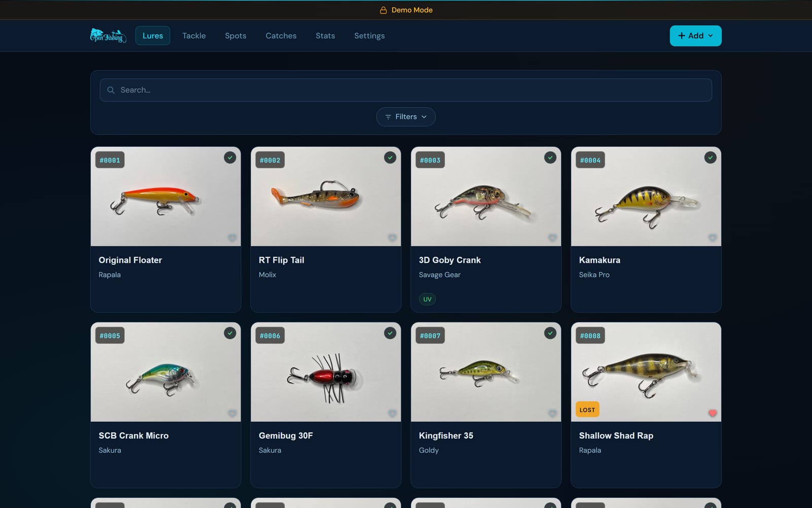This screenshot has height=508, width=812.
Task: Expand the Filters dropdown
Action: pos(405,117)
